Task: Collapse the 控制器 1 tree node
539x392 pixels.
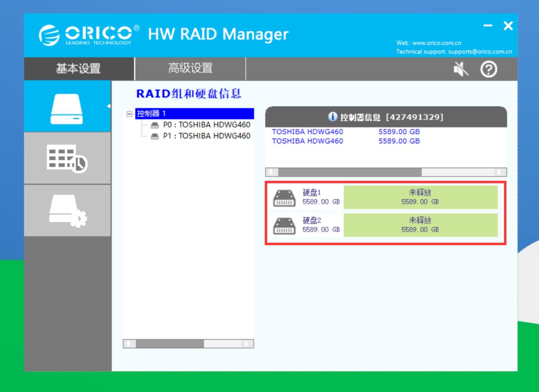Action: tap(129, 114)
